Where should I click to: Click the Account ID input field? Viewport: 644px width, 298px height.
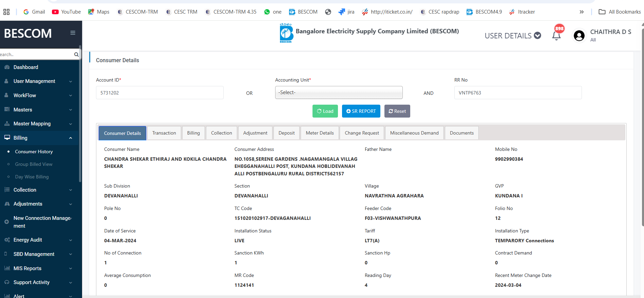click(160, 93)
